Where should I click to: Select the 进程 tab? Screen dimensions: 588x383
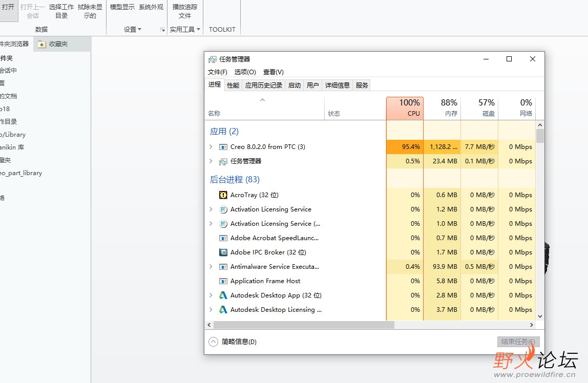(215, 84)
